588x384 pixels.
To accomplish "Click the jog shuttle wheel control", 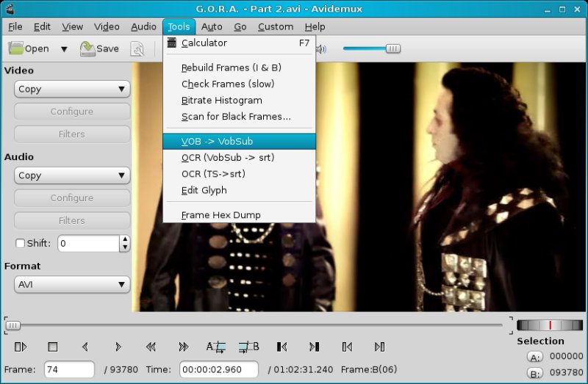I will tap(550, 325).
